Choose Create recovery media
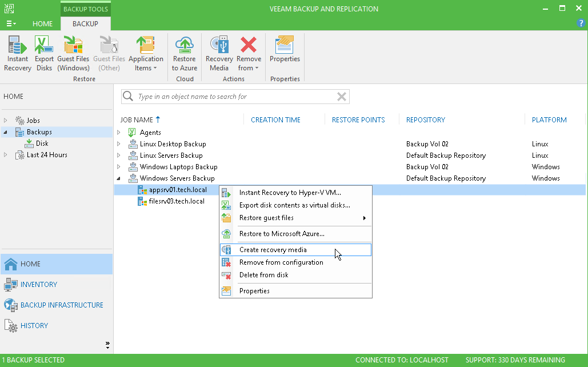 pyautogui.click(x=295, y=250)
